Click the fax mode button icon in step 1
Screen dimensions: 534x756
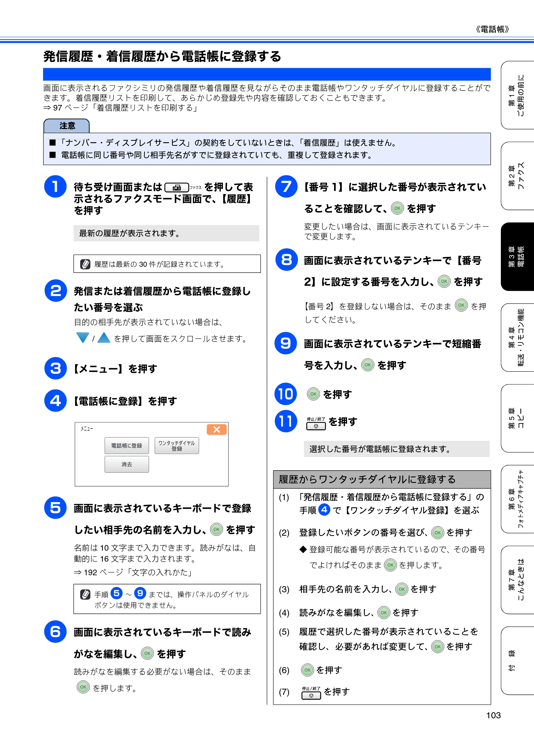(x=177, y=188)
